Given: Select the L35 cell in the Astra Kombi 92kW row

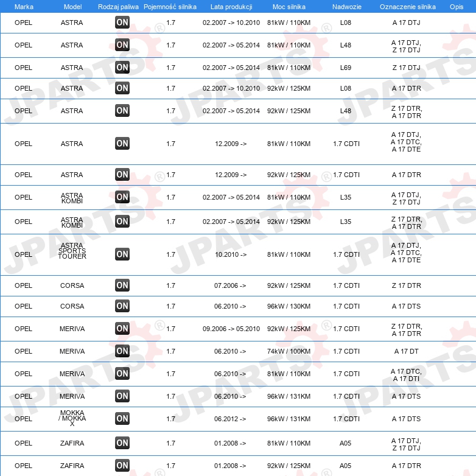Looking at the screenshot, I should [x=346, y=222].
